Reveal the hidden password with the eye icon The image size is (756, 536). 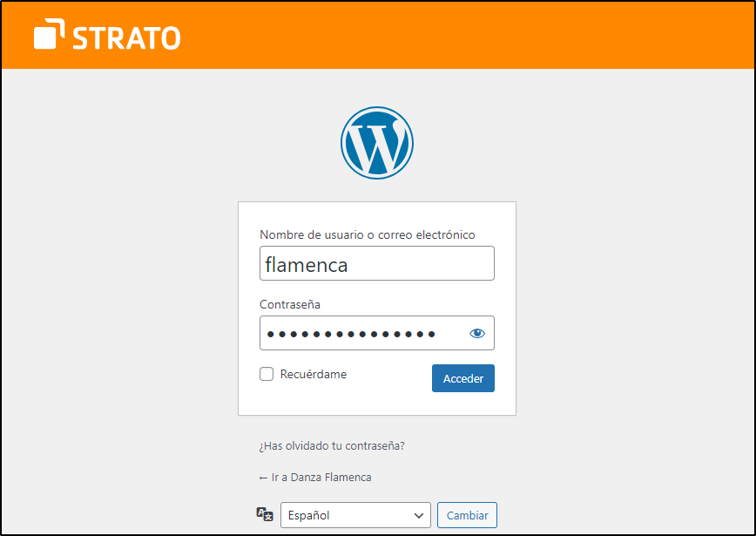point(477,332)
